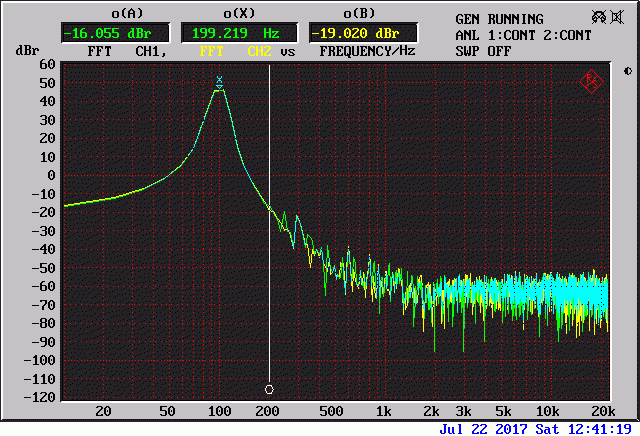Screen dimensions: 640x436
Task: Click the -60 label on the dBr axis
Action: [43, 286]
